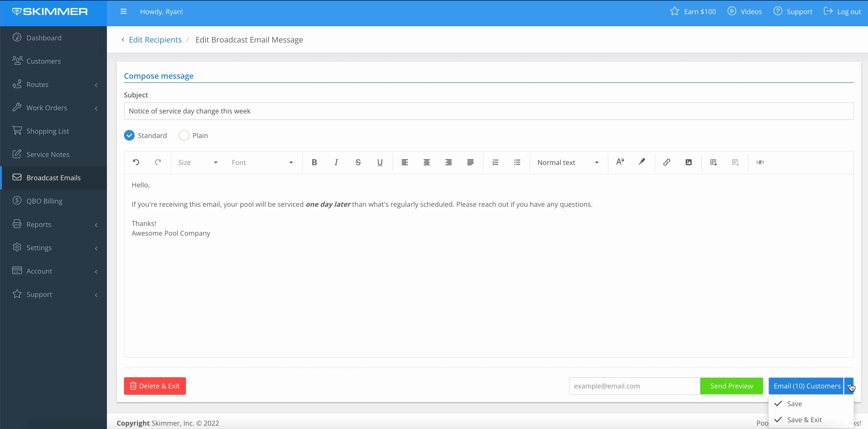This screenshot has height=429, width=868.
Task: Choose Save & Exit from the dropdown menu
Action: click(x=804, y=420)
